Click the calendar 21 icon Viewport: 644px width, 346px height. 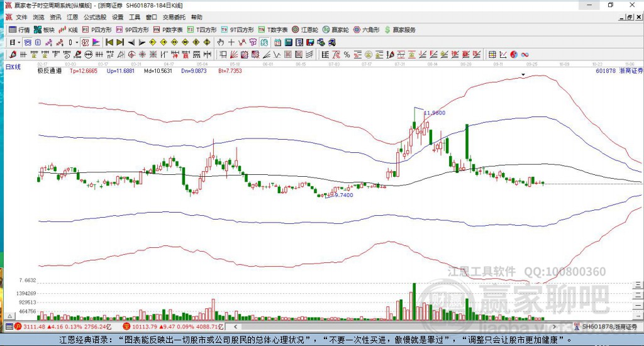tap(277, 42)
